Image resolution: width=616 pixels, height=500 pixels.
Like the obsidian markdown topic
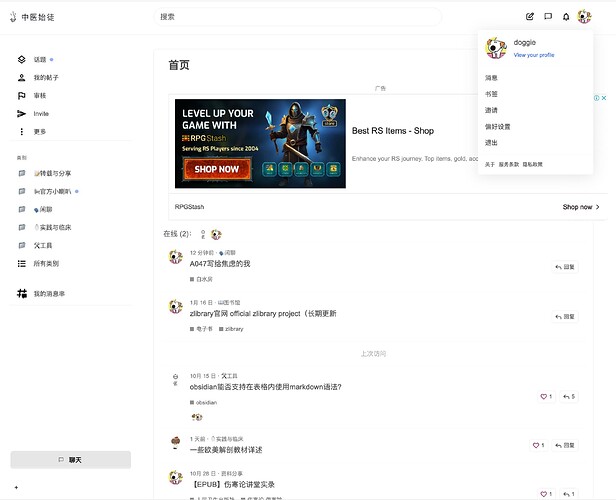point(546,397)
